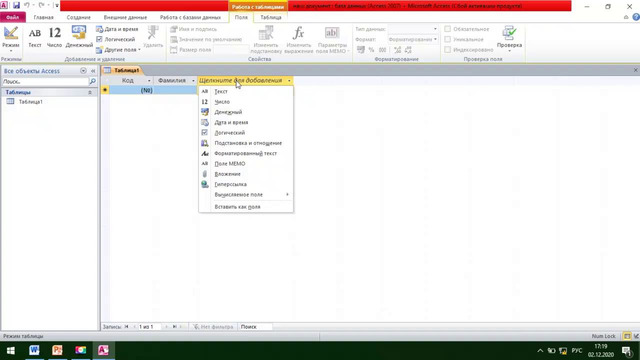Toggle Логический checkbox button in ribbon
This screenshot has width=640, height=360.
(x=116, y=39)
